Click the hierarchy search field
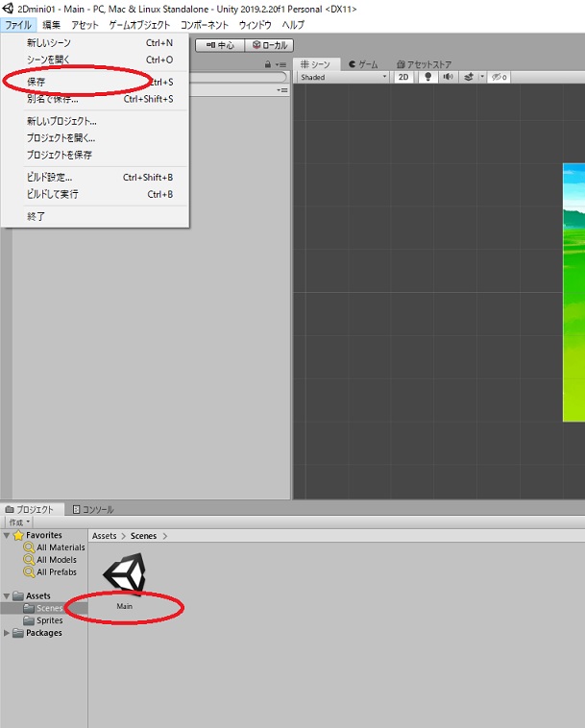Viewport: 585px width, 728px height. click(238, 77)
